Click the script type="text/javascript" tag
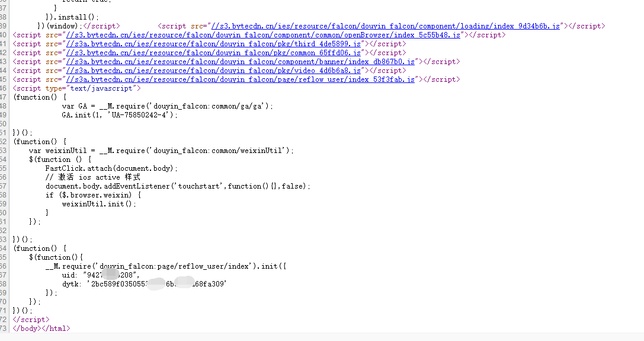The width and height of the screenshot is (644, 341). tap(77, 88)
